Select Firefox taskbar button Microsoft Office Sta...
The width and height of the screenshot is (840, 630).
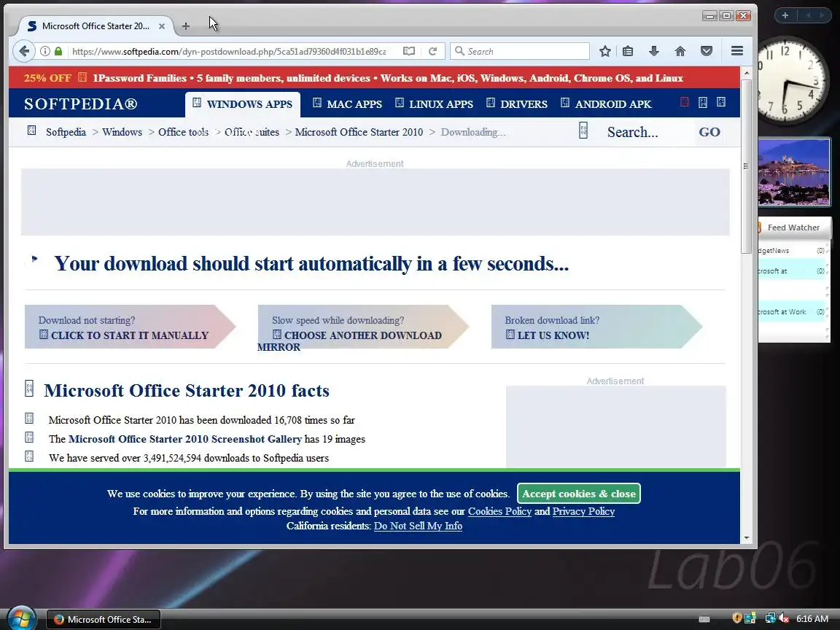pos(104,619)
